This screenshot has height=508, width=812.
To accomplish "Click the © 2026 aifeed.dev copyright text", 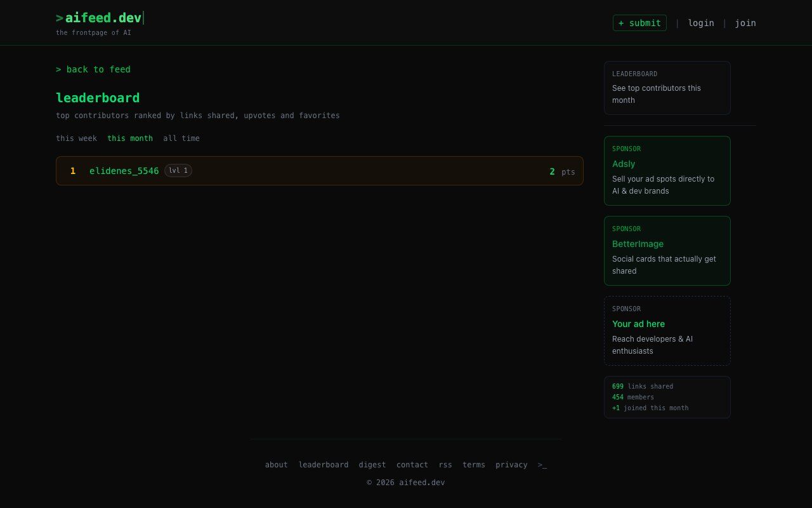I will tap(406, 483).
